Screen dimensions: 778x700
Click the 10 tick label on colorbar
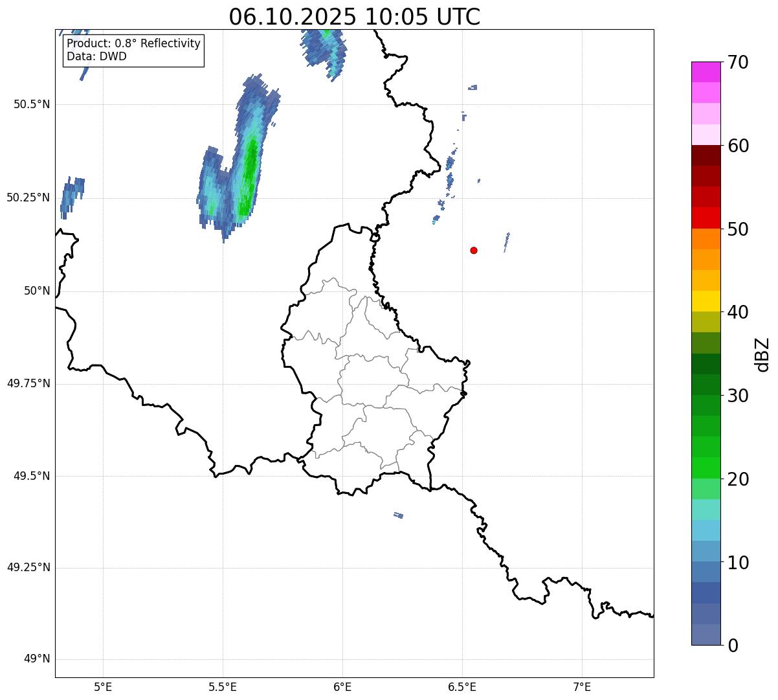737,563
